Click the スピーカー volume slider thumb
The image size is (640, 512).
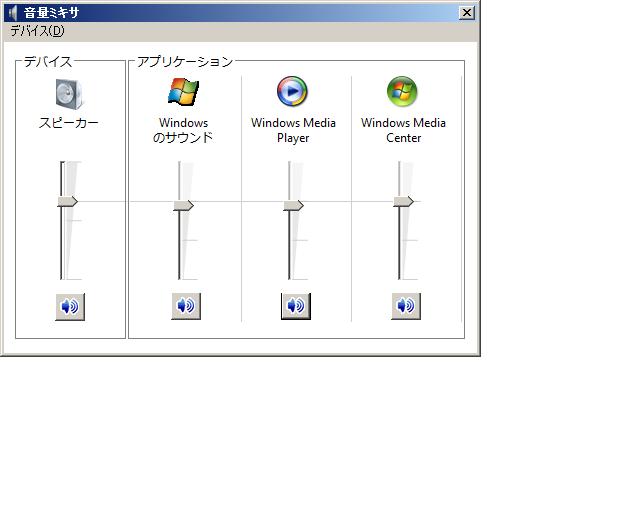coord(67,201)
